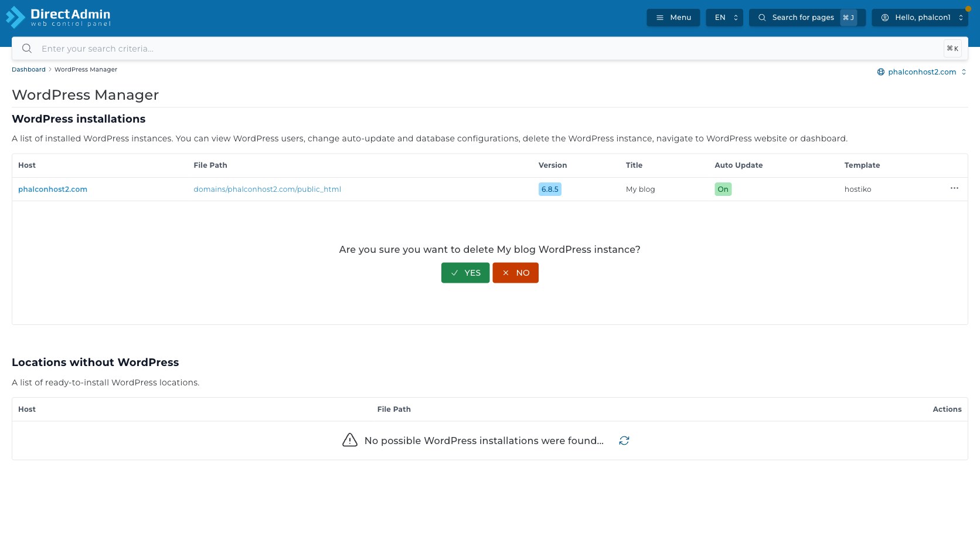Open Search for pages box
Screen dimensions: 980x552
[x=807, y=18]
